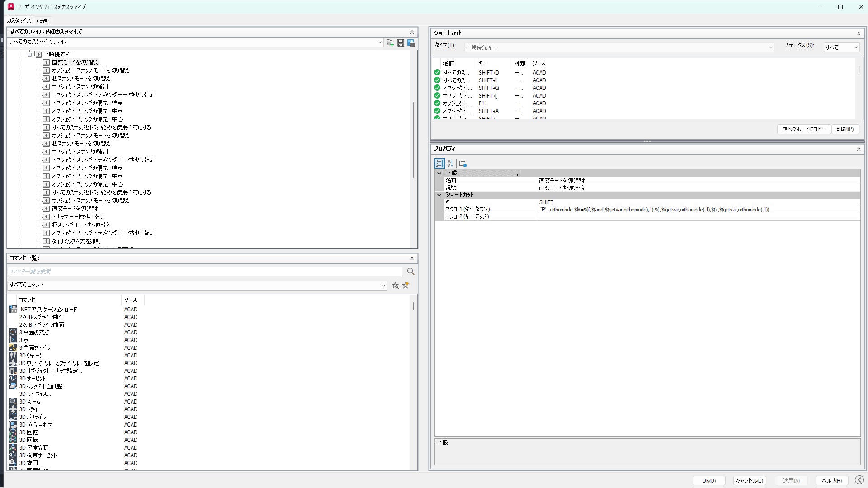Click the property pages icon in Properties toolbar
This screenshot has width=868, height=488.
point(462,164)
